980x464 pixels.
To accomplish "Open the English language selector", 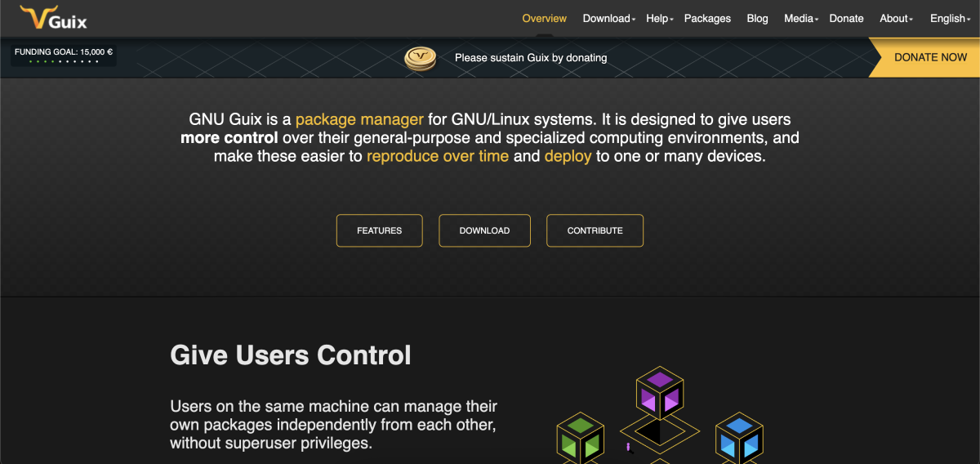I will [x=949, y=18].
